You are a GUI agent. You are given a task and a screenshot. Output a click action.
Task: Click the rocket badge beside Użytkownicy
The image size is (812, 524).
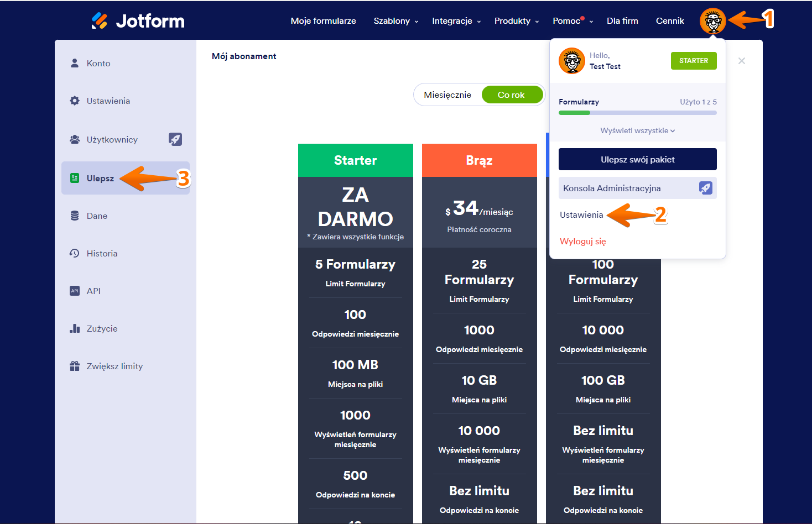[175, 139]
